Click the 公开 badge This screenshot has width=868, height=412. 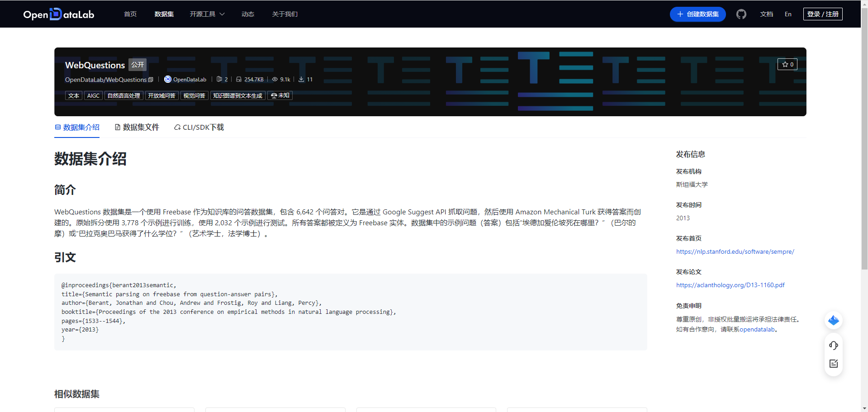pyautogui.click(x=138, y=65)
